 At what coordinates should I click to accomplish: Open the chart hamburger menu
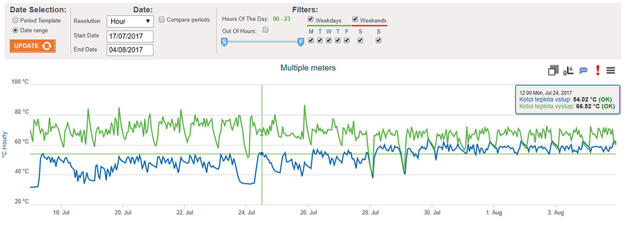pos(611,70)
